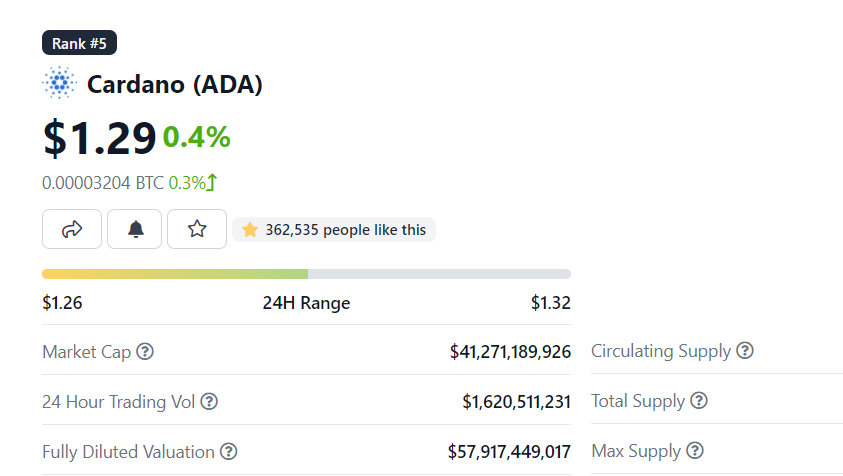Click the share arrow button
Screen dimensions: 843x476
coord(72,229)
